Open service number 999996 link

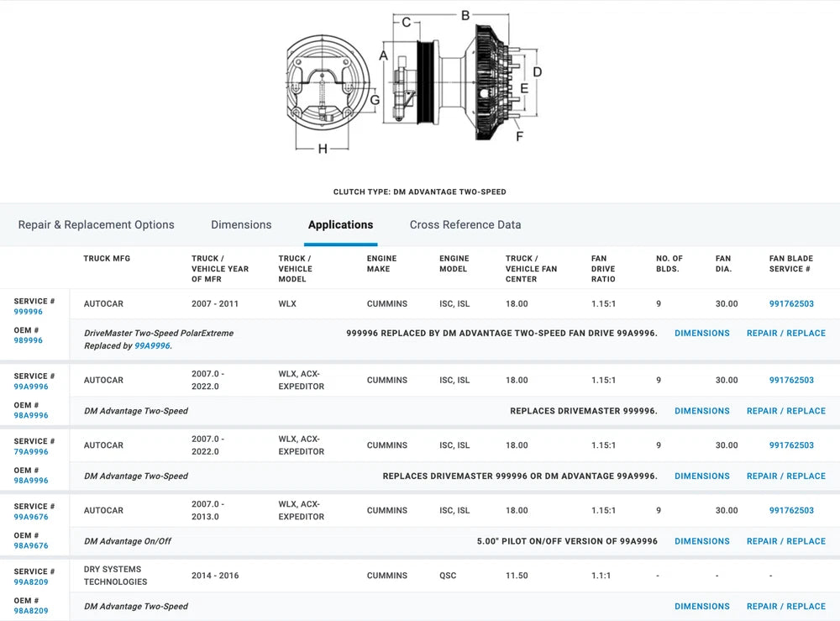coord(29,312)
